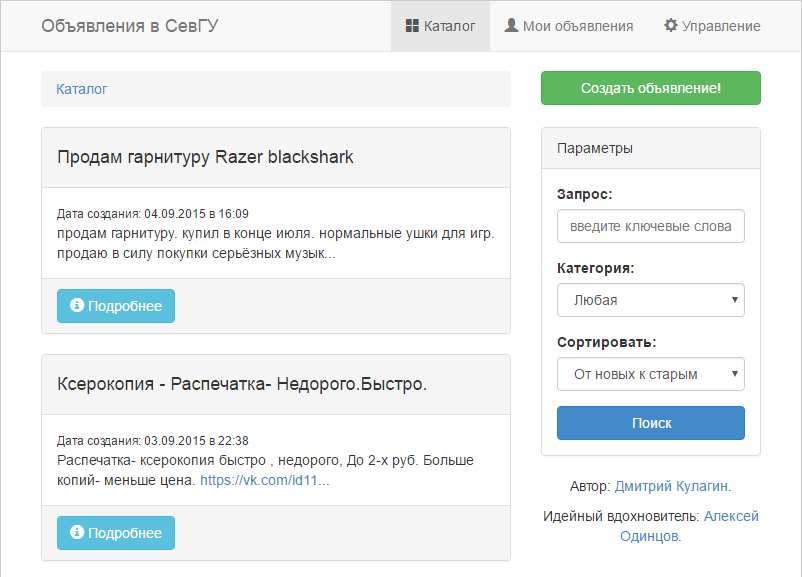
Task: Click the Каталог breadcrumb link
Action: tap(82, 89)
